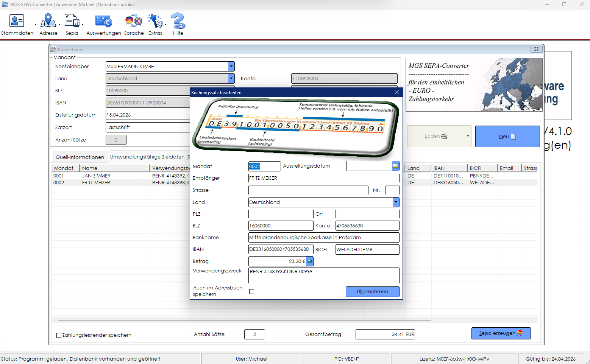Click the Hilfe question mark icon
This screenshot has height=364, width=590.
pyautogui.click(x=178, y=20)
